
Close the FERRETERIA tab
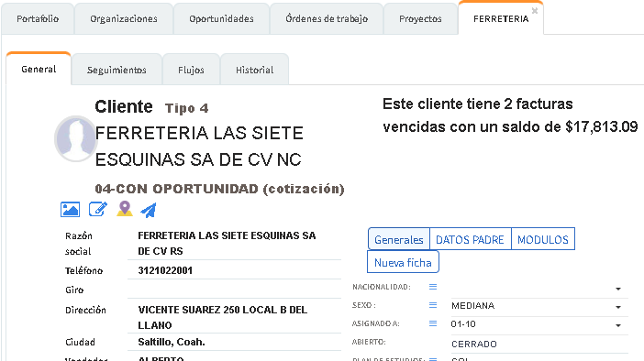click(534, 11)
